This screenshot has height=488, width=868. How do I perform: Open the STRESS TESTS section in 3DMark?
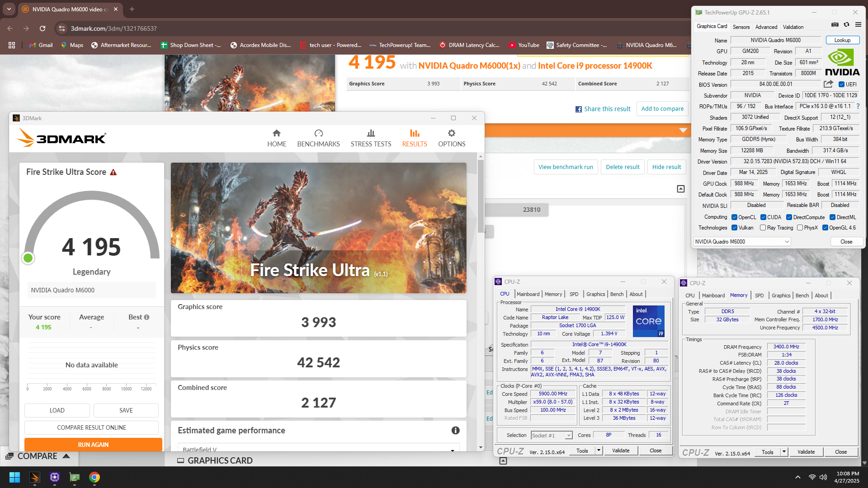(371, 138)
